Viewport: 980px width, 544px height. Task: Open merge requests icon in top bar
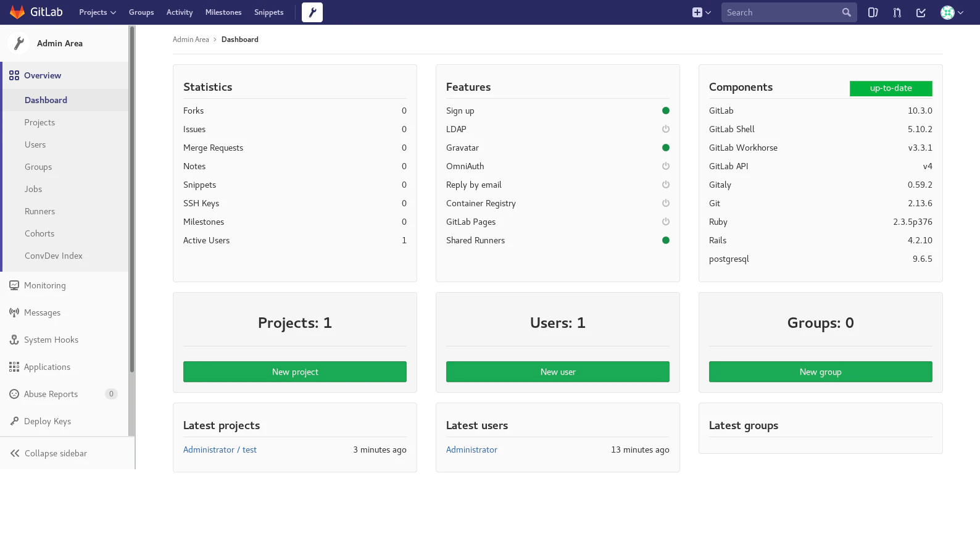coord(897,12)
